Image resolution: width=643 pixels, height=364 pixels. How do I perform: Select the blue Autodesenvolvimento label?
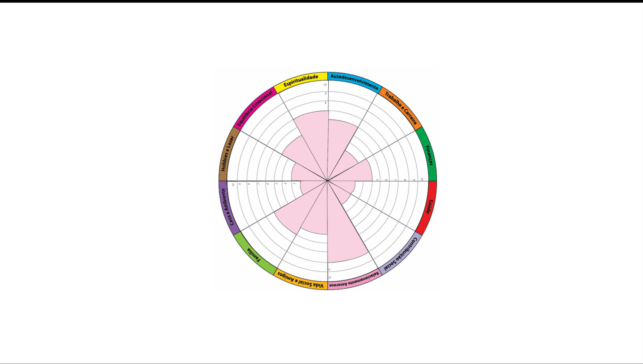pos(355,81)
